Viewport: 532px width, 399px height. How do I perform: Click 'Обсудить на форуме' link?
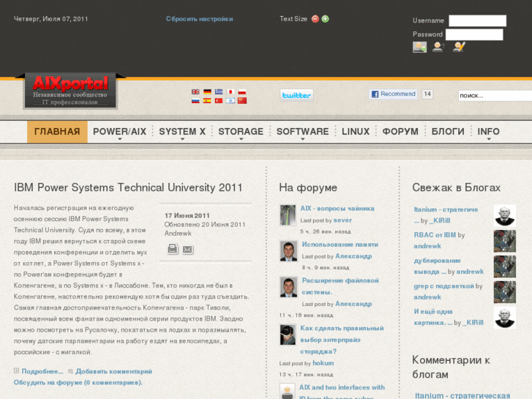(x=78, y=383)
